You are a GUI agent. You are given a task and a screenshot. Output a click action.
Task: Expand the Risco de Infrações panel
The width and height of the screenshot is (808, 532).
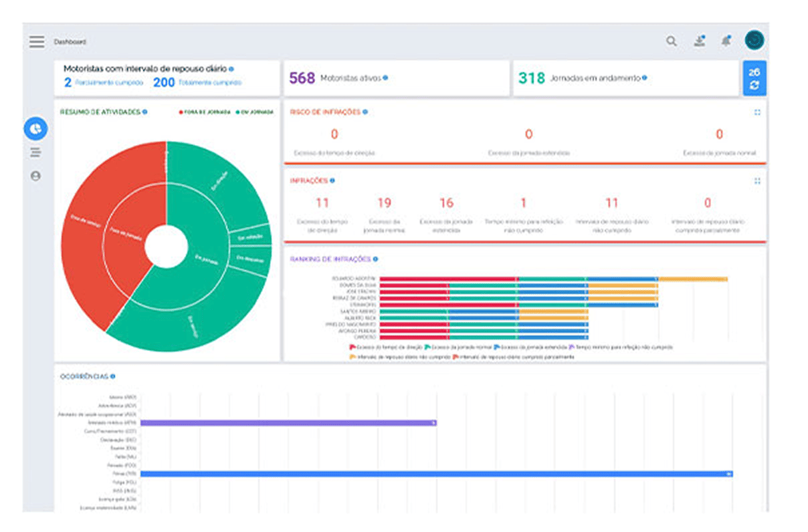pyautogui.click(x=757, y=112)
